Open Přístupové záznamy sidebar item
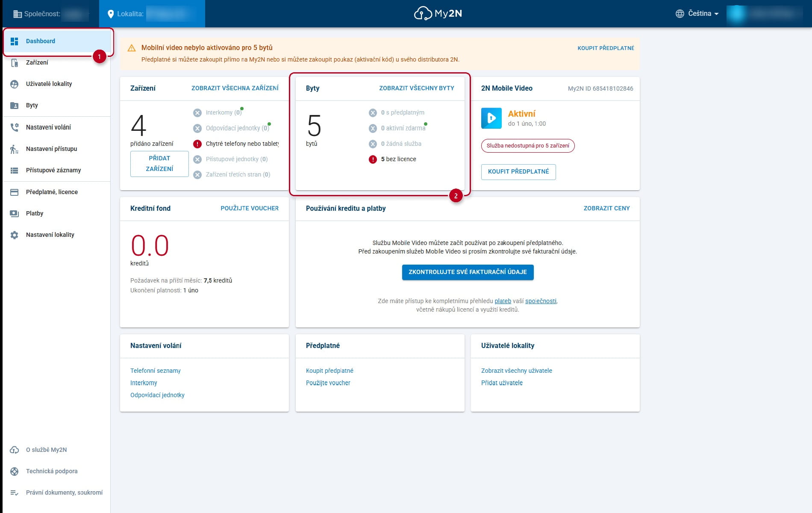 point(56,171)
